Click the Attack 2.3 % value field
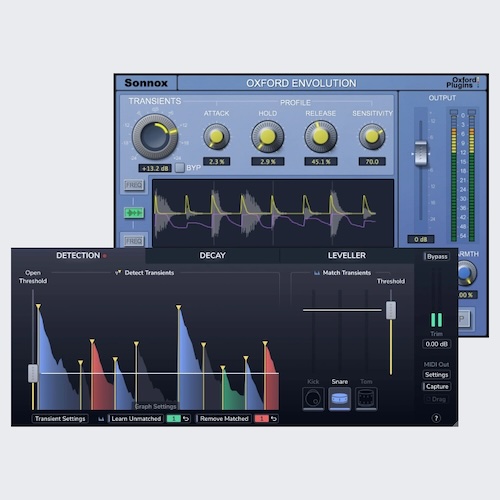 (x=216, y=162)
